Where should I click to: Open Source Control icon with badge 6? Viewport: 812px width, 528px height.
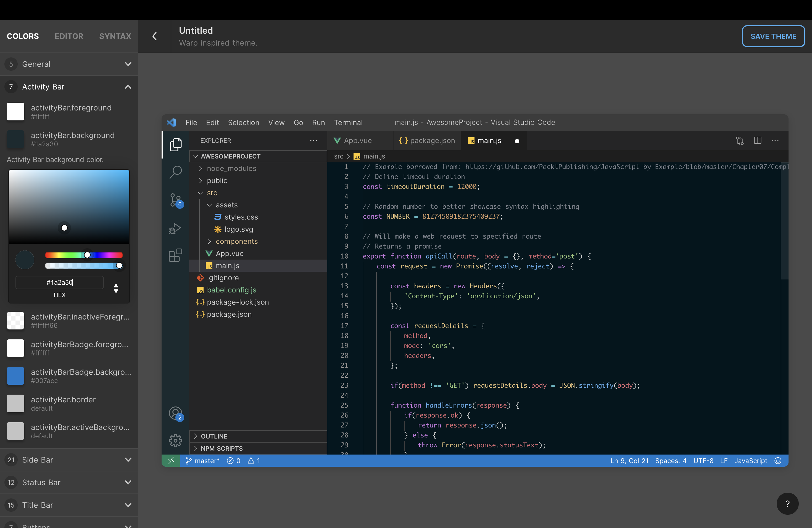tap(175, 200)
